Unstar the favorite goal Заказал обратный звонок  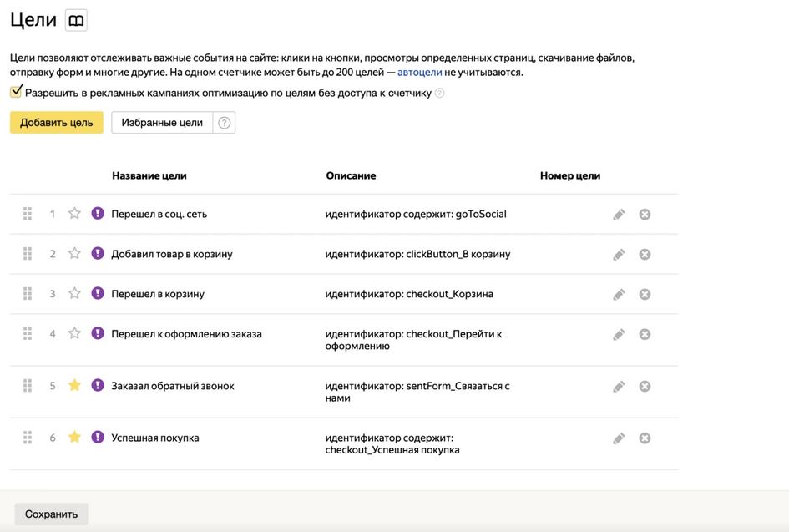point(74,386)
